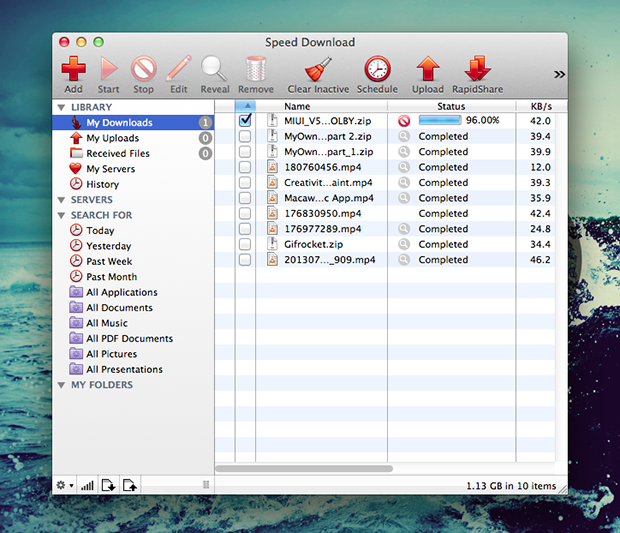Open All Pictures smart folder
Image resolution: width=620 pixels, height=533 pixels.
[133, 354]
